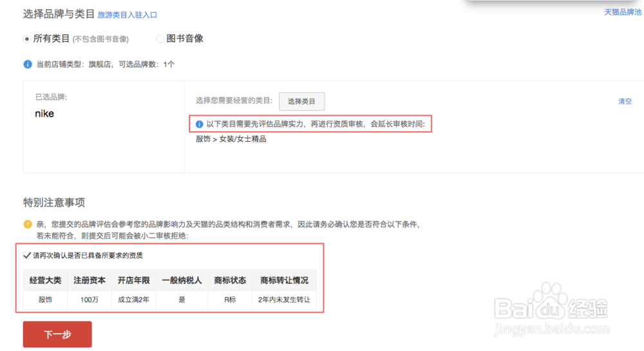Click the 服饰 cell in the qualification table
The width and height of the screenshot is (644, 351).
[x=45, y=299]
